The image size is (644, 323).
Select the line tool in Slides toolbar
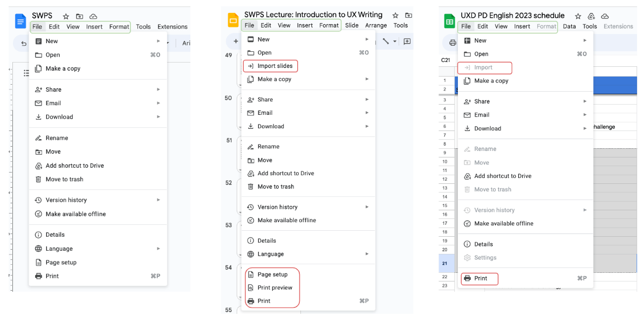point(386,41)
